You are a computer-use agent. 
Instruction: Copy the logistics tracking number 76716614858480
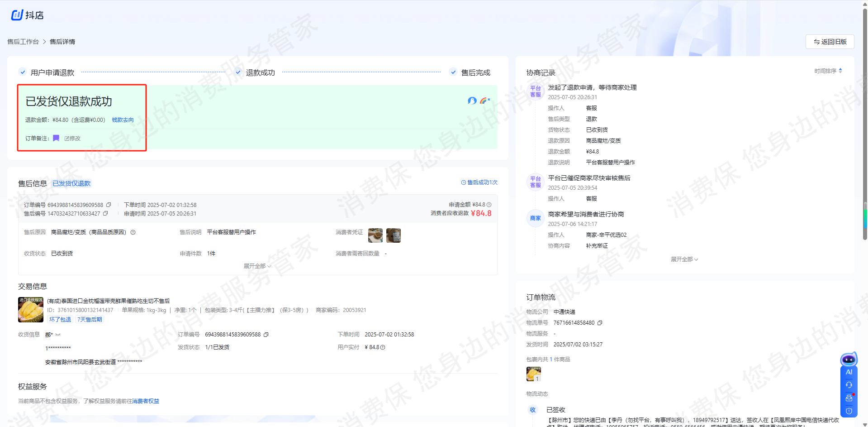pos(600,323)
